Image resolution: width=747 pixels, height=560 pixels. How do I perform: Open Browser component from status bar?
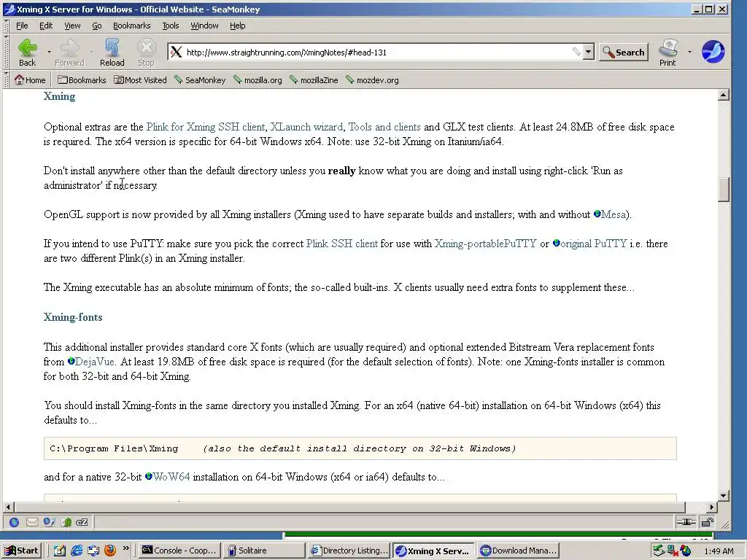pyautogui.click(x=15, y=522)
